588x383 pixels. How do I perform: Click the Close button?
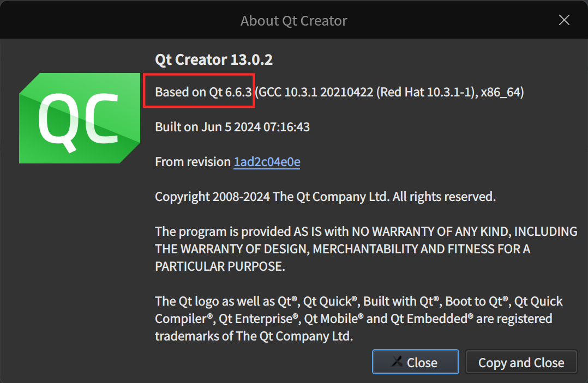point(416,362)
